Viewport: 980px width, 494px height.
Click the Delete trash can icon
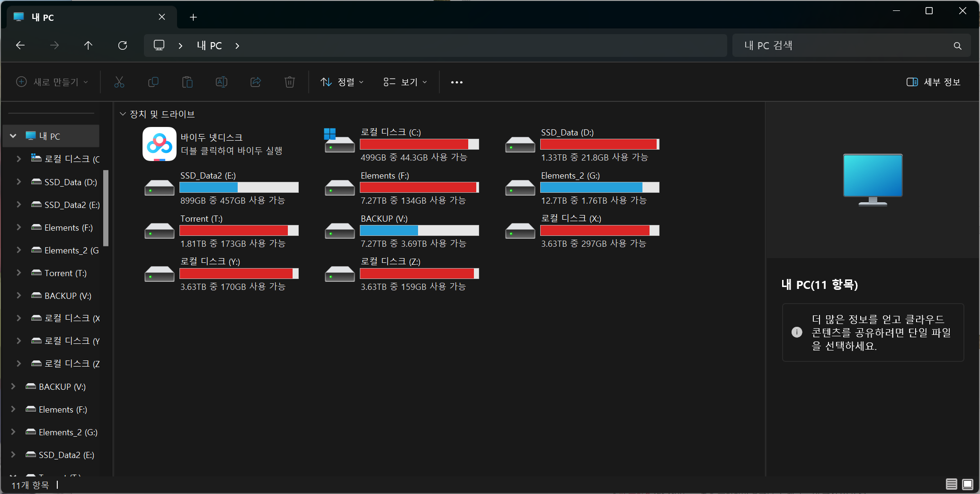tap(290, 82)
